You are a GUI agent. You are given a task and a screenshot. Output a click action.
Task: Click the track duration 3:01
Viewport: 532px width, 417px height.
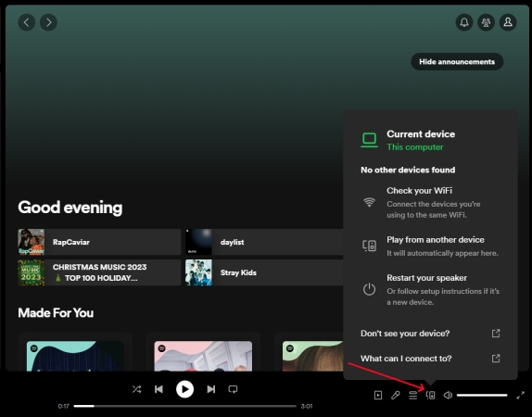(x=307, y=406)
